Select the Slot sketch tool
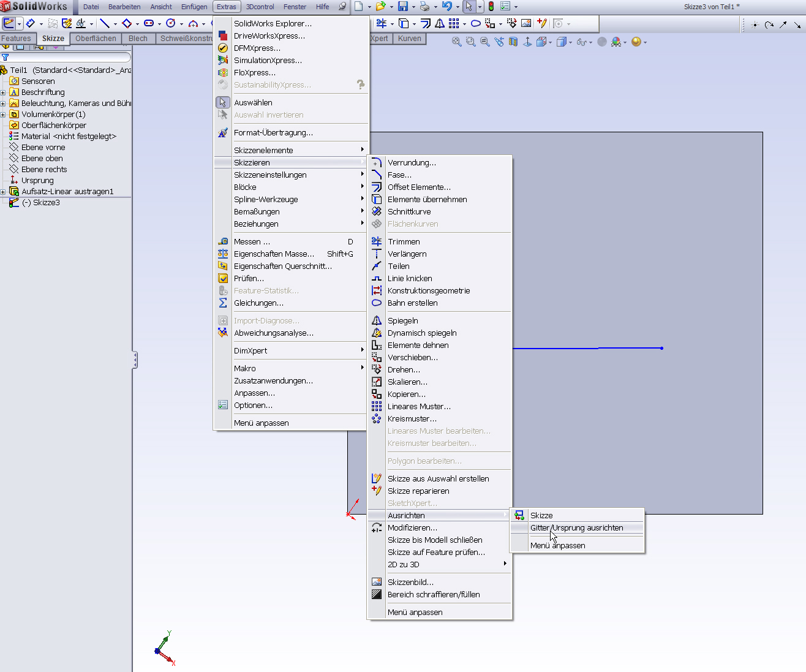This screenshot has width=806, height=672. pos(149,23)
